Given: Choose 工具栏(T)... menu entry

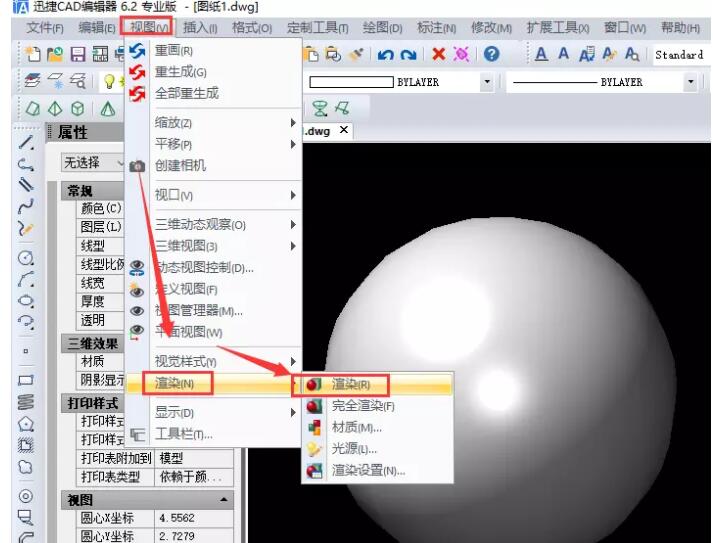Looking at the screenshot, I should [x=213, y=434].
